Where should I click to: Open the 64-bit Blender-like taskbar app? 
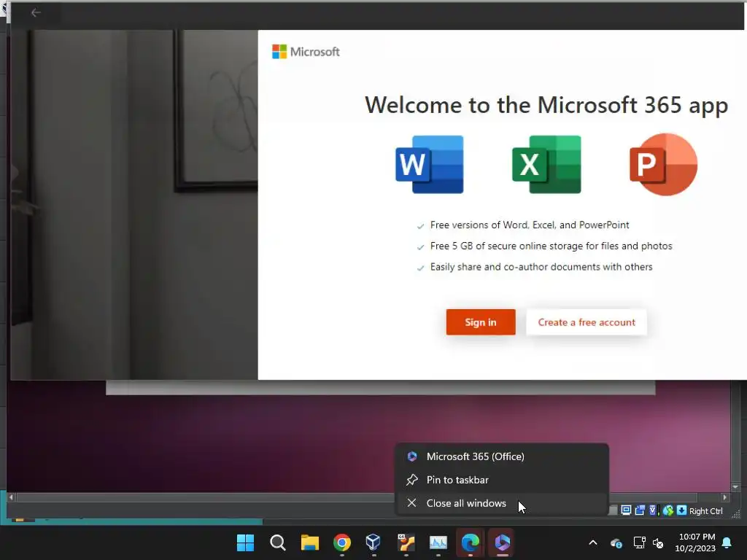(406, 542)
